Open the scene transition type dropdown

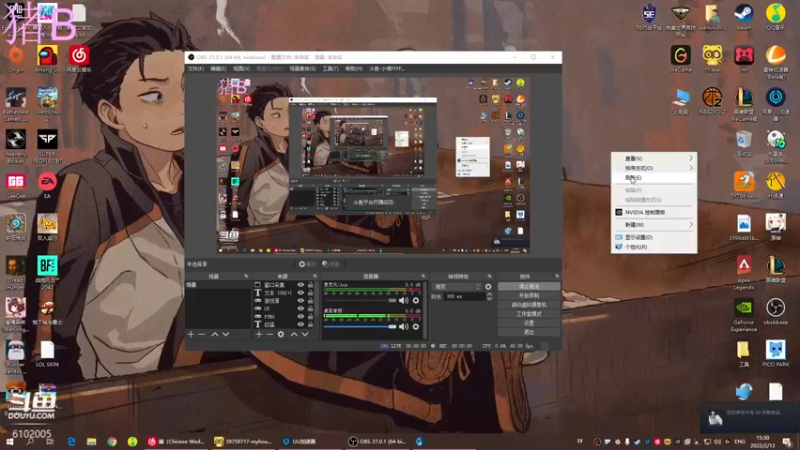click(x=457, y=287)
